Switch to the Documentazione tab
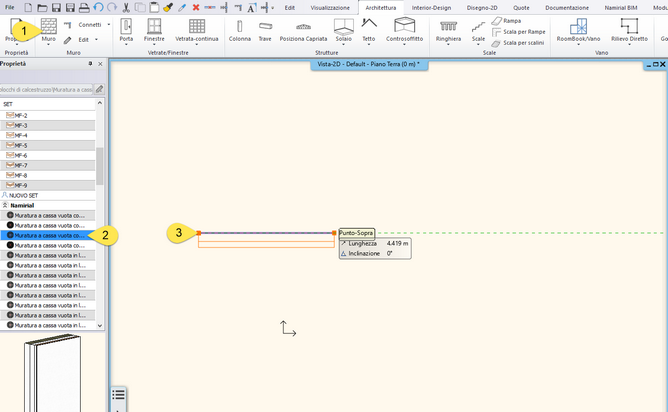668x412 pixels. coord(567,8)
